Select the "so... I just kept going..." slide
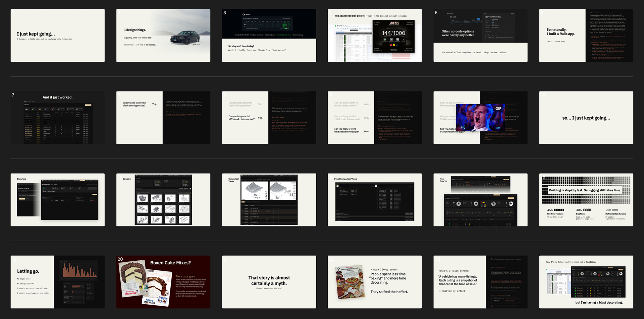This screenshot has height=319, width=644. click(586, 118)
